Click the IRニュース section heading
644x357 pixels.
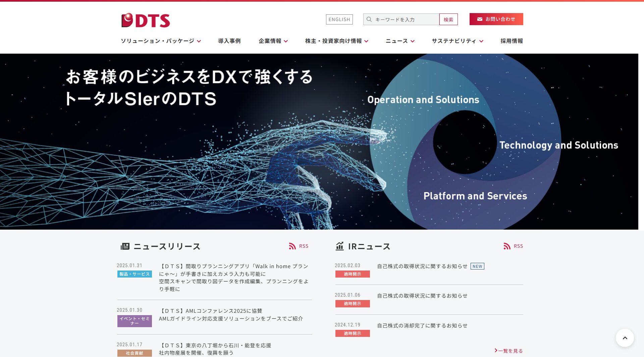click(x=369, y=246)
